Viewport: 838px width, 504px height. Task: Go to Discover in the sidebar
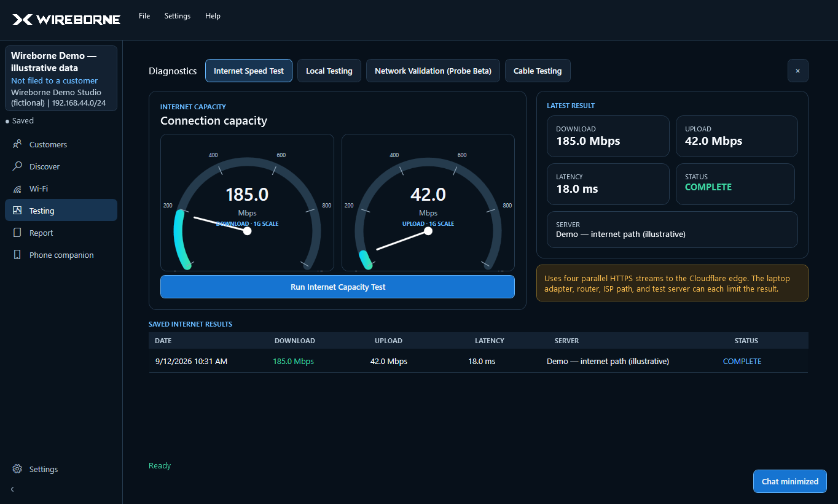(x=61, y=166)
